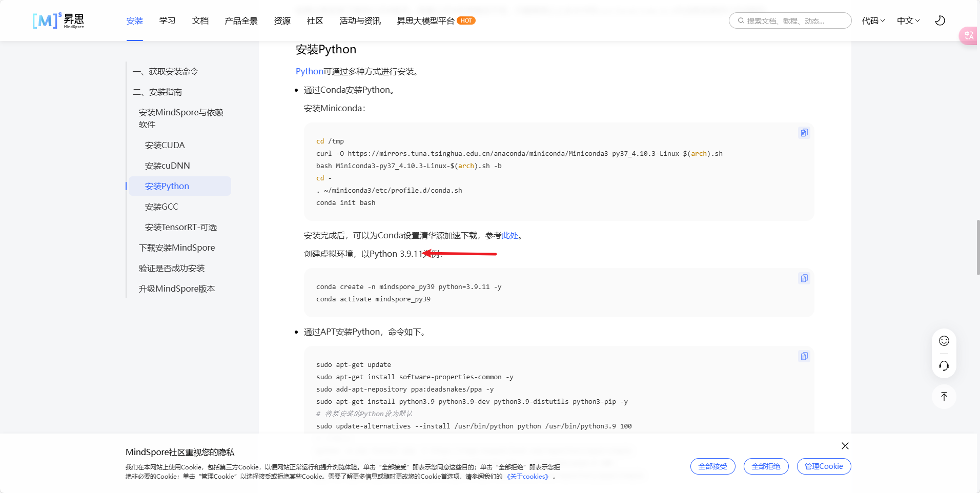
Task: Open the 《关于cookies》 link
Action: (528, 477)
